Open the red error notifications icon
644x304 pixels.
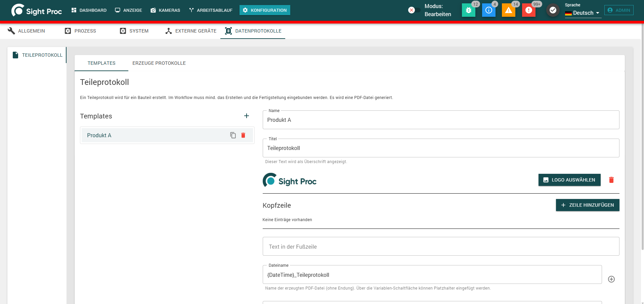pyautogui.click(x=528, y=10)
